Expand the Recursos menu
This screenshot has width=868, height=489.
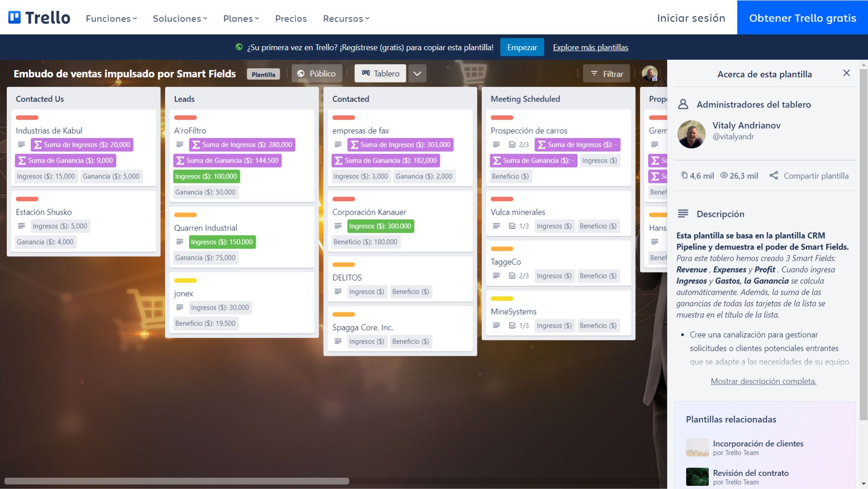tap(346, 19)
